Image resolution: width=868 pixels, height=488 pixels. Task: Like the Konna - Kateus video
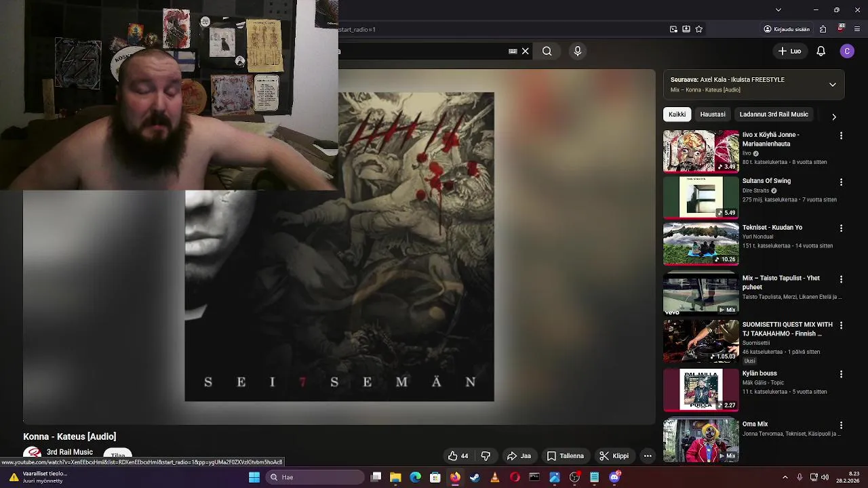[458, 456]
